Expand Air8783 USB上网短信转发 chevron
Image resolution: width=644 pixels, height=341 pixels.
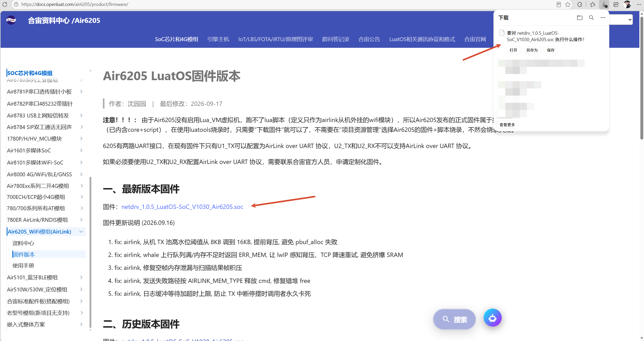tap(81, 115)
